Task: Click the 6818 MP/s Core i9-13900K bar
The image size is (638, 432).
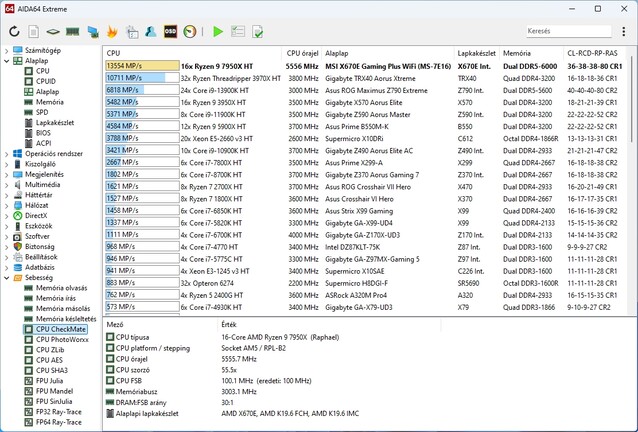Action: click(x=142, y=90)
